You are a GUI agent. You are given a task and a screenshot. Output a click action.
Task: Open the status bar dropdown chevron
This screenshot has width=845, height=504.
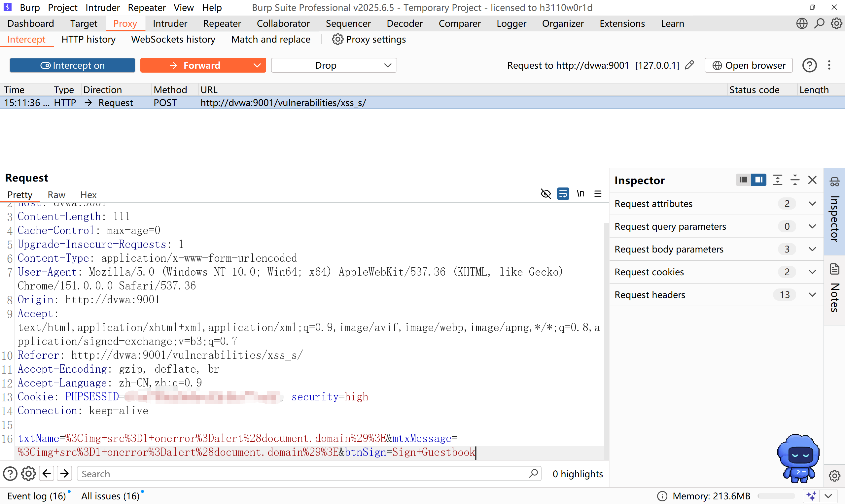(828, 496)
